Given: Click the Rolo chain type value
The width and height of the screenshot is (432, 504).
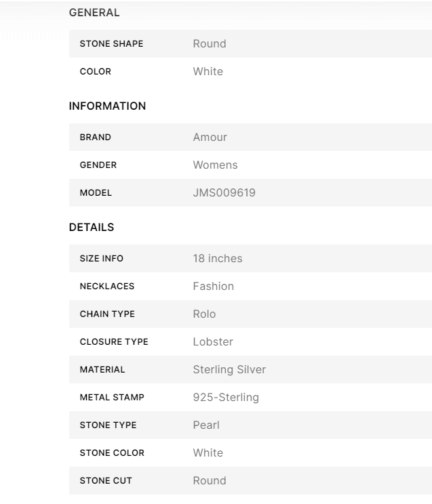Looking at the screenshot, I should pyautogui.click(x=204, y=314).
